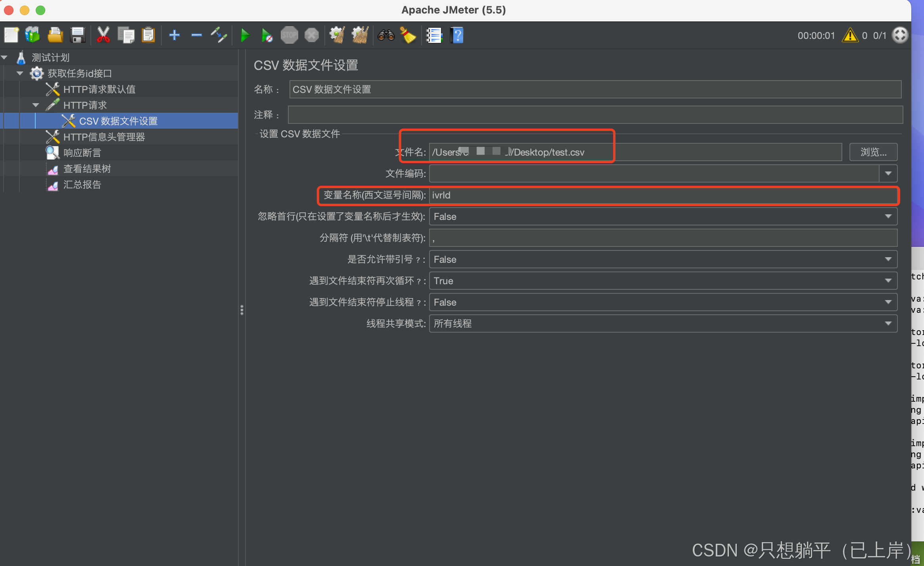Open the 忽略首行 False dropdown
This screenshot has height=566, width=924.
tap(888, 216)
